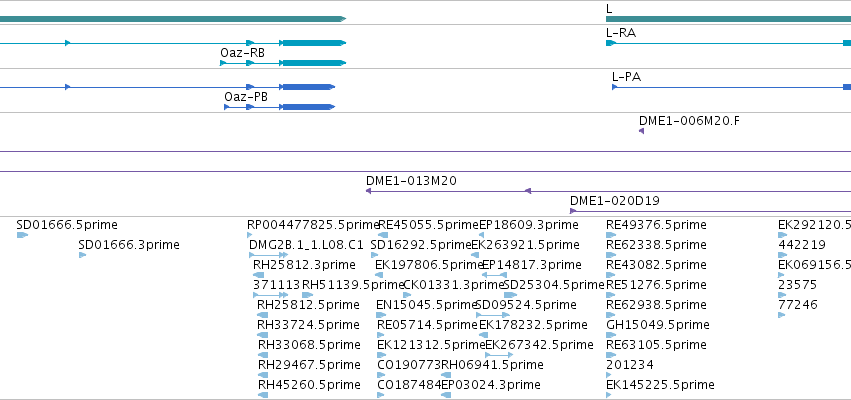Viewport: 851px width, 400px height.
Task: Click the GH15049.5prime EST label
Action: [x=658, y=325]
